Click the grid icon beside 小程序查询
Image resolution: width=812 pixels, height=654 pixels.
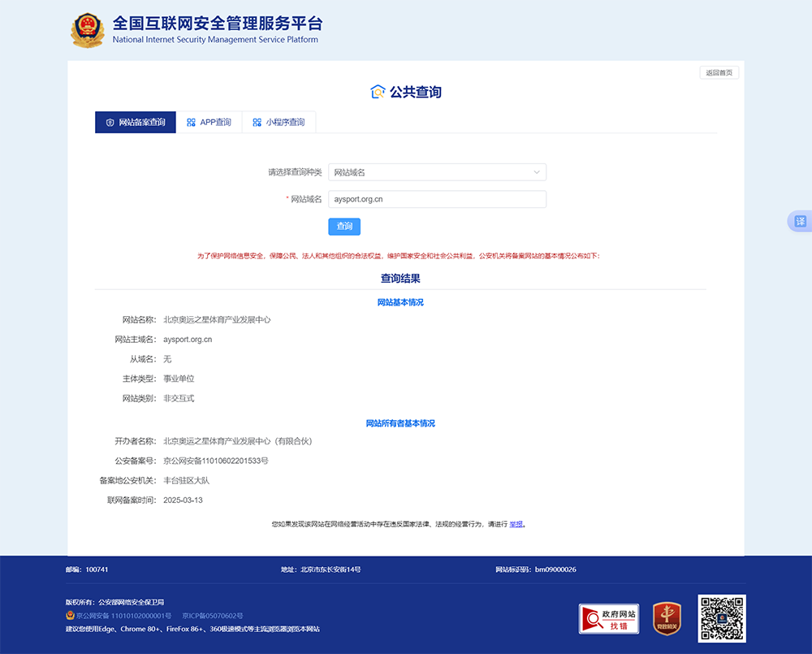point(257,123)
